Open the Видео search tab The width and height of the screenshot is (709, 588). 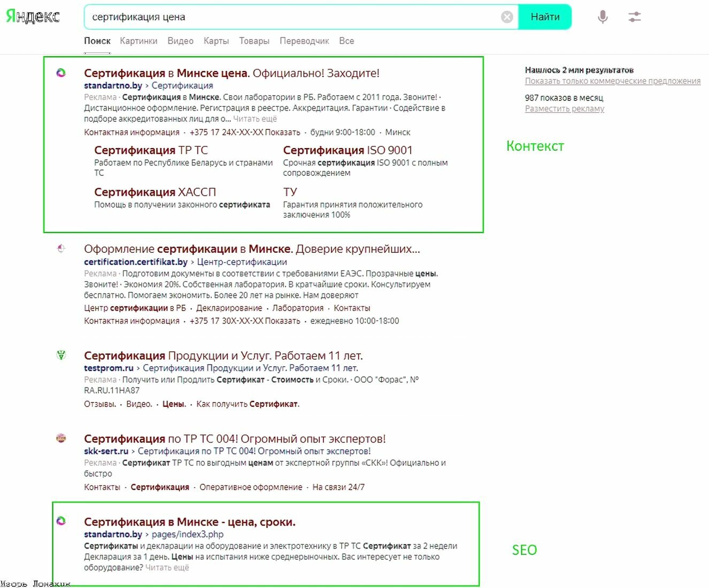click(x=180, y=41)
